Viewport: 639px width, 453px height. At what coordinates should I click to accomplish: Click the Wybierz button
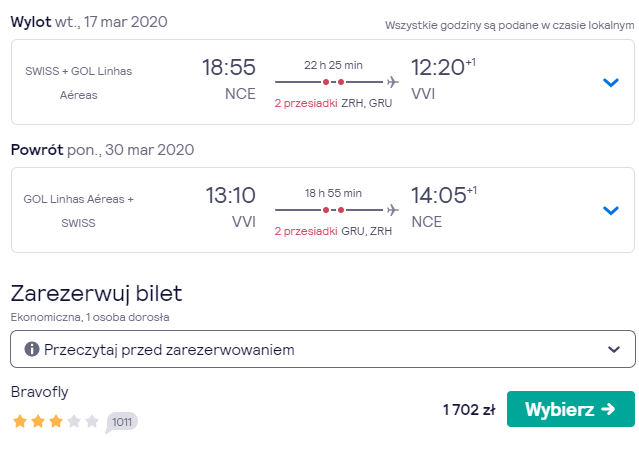tap(571, 409)
